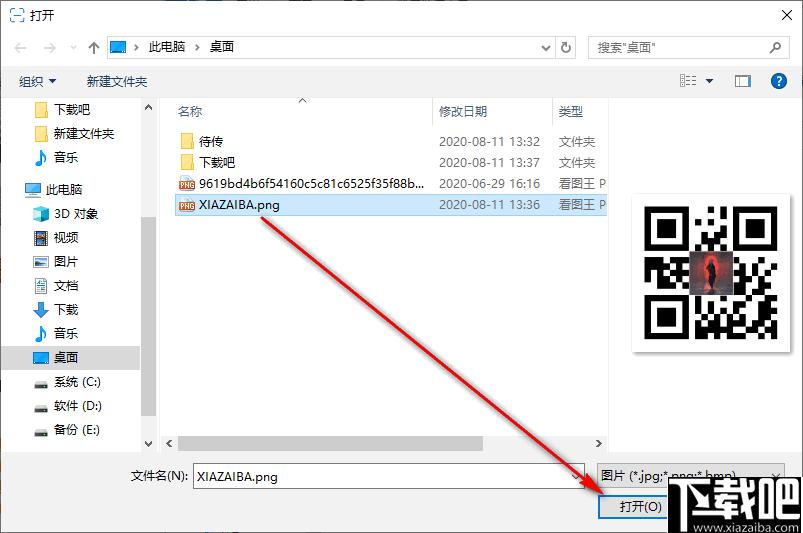Change view mode icon
803x533 pixels.
pos(688,81)
